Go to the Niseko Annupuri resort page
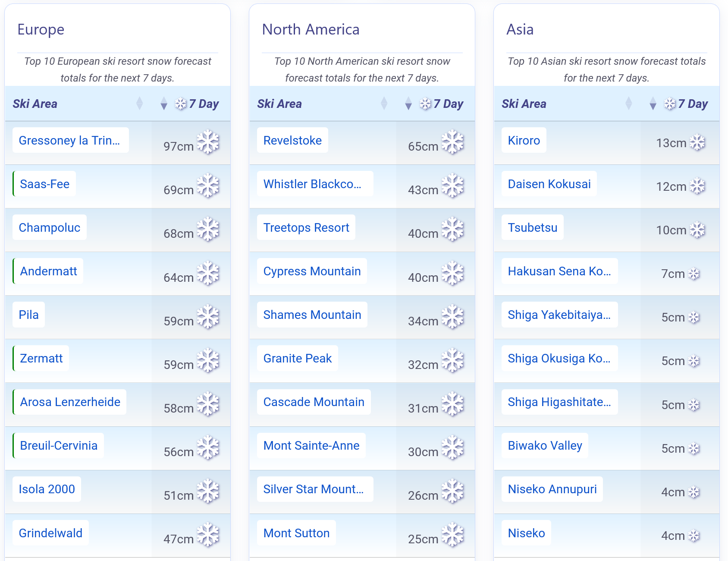Screen dimensions: 728x561 [x=552, y=489]
